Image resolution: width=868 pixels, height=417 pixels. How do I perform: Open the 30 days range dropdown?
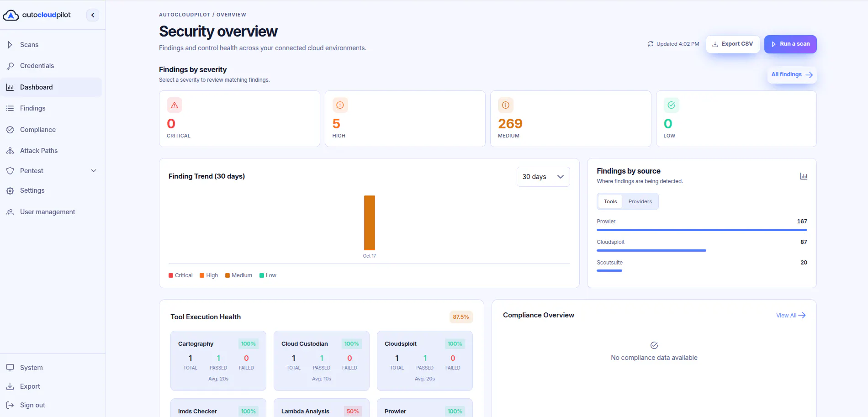[543, 177]
